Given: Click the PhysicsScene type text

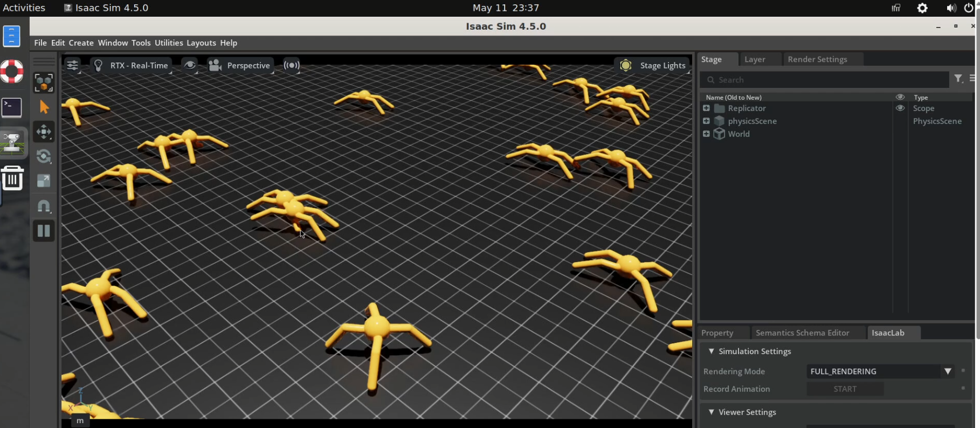Looking at the screenshot, I should click(x=937, y=121).
